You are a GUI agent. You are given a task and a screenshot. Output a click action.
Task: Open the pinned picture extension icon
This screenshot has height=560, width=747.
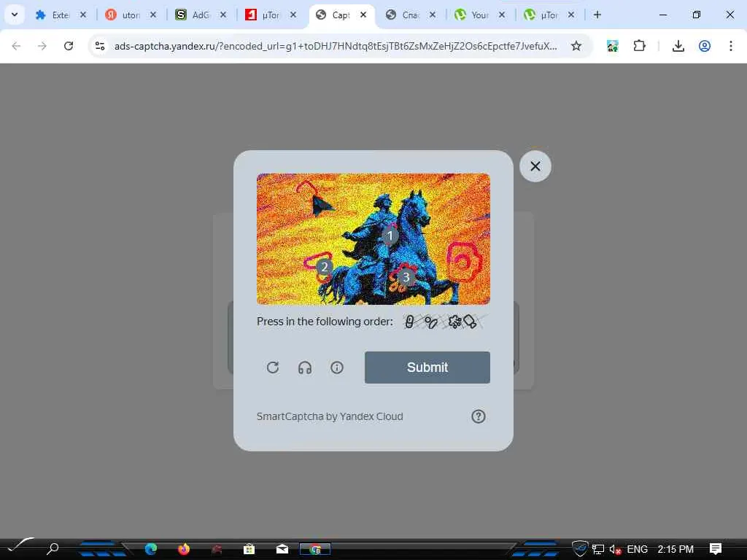(x=613, y=46)
